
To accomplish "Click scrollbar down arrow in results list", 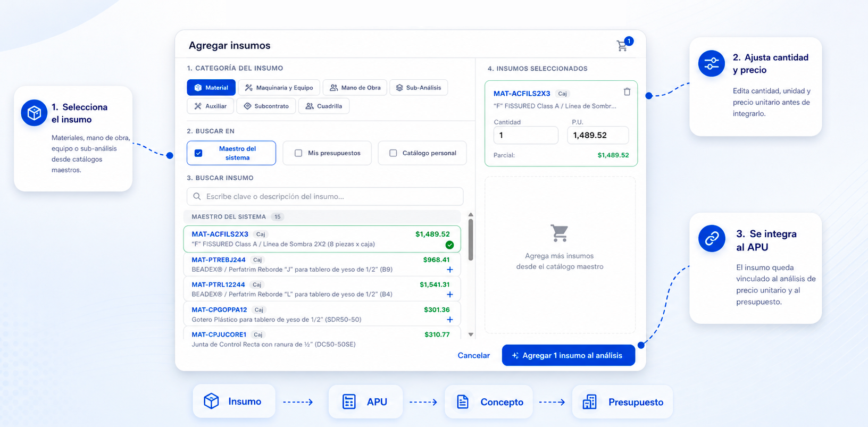I will point(471,334).
